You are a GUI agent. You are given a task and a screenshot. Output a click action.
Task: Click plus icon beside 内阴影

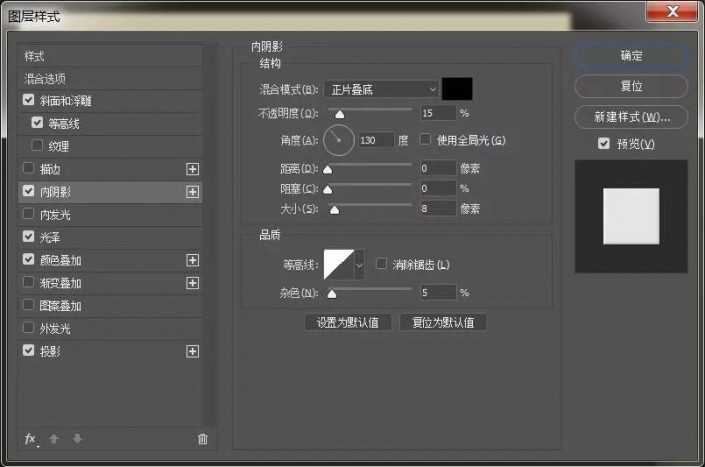click(x=193, y=191)
